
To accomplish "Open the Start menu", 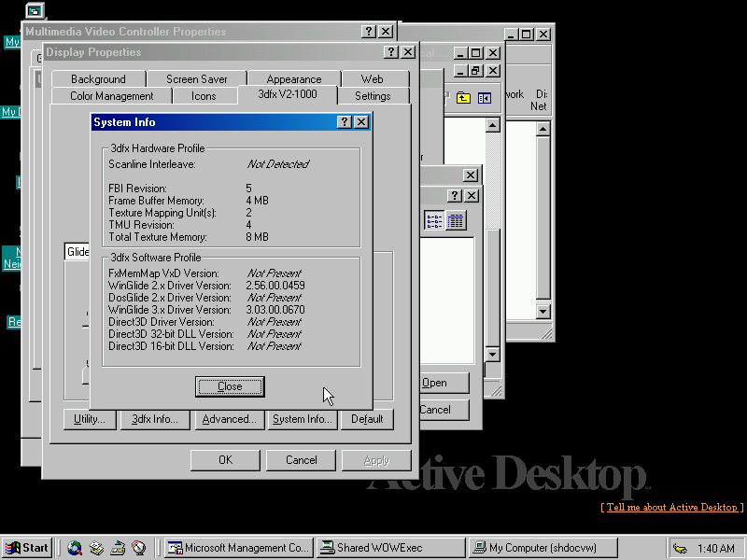I will point(27,548).
